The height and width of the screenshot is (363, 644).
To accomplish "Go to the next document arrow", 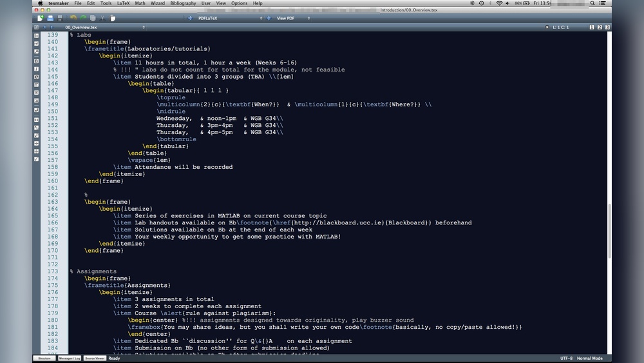I will [x=51, y=27].
